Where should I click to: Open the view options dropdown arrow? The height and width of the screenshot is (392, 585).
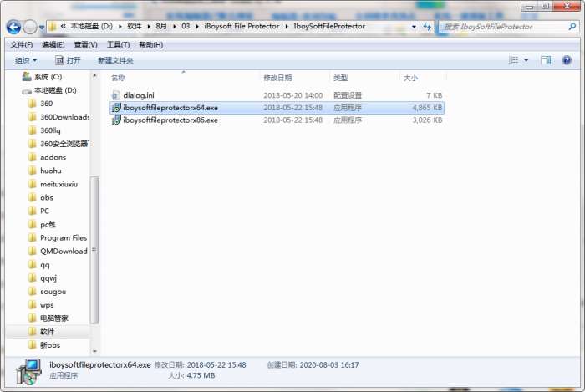click(526, 60)
